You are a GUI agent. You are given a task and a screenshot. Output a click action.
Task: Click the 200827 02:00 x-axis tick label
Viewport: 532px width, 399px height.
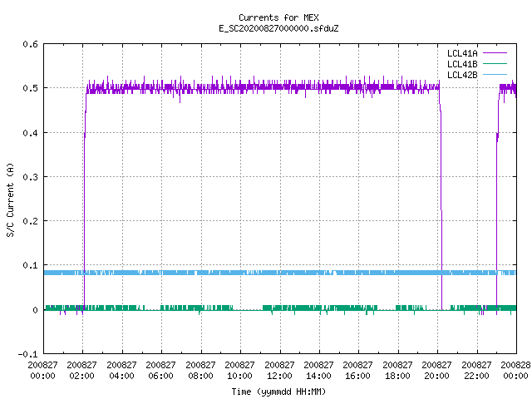pyautogui.click(x=81, y=370)
